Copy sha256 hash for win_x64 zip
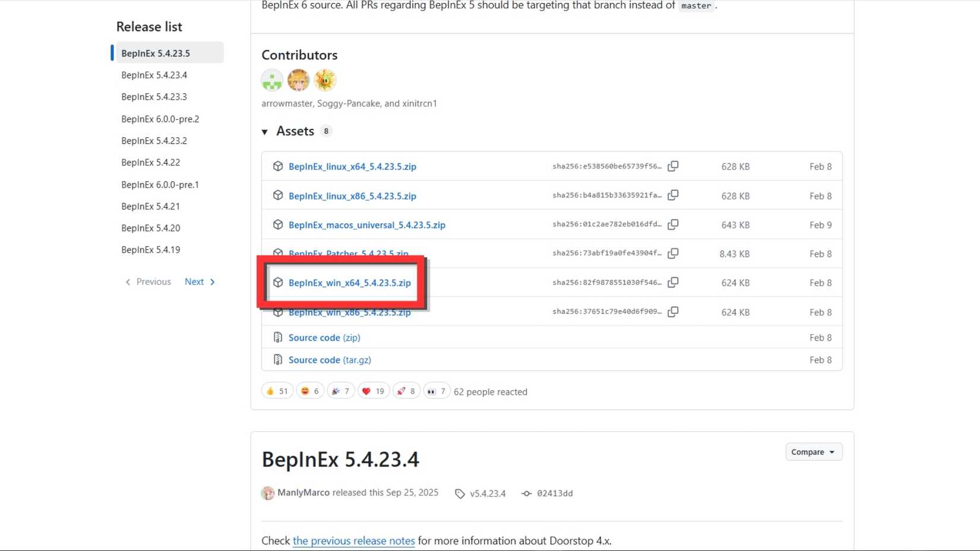This screenshot has width=980, height=551. (673, 283)
